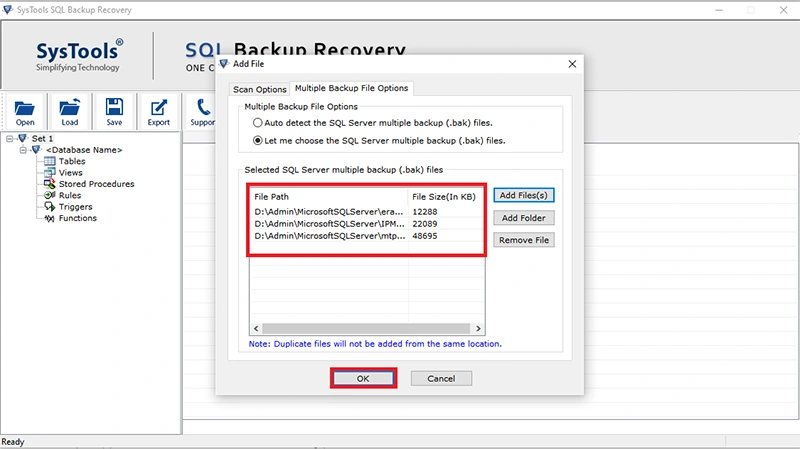Select the Rules icon in the tree
The width and height of the screenshot is (800, 449).
pyautogui.click(x=49, y=195)
